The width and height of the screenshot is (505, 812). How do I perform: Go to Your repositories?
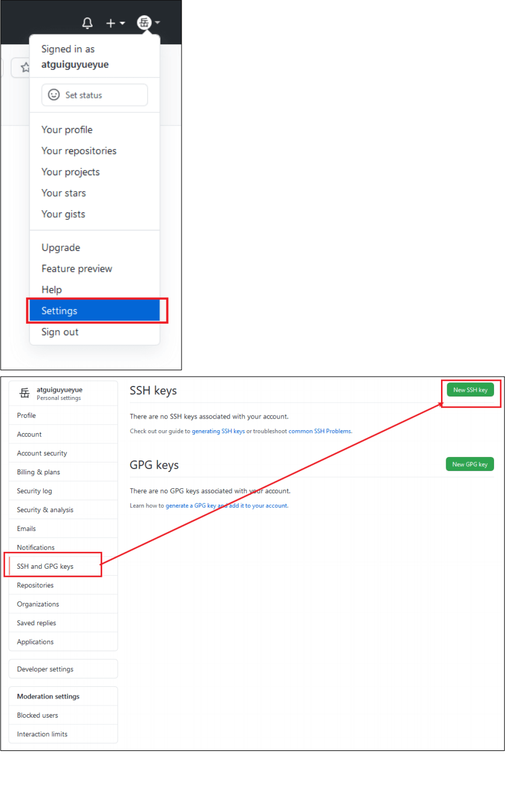coord(94,151)
